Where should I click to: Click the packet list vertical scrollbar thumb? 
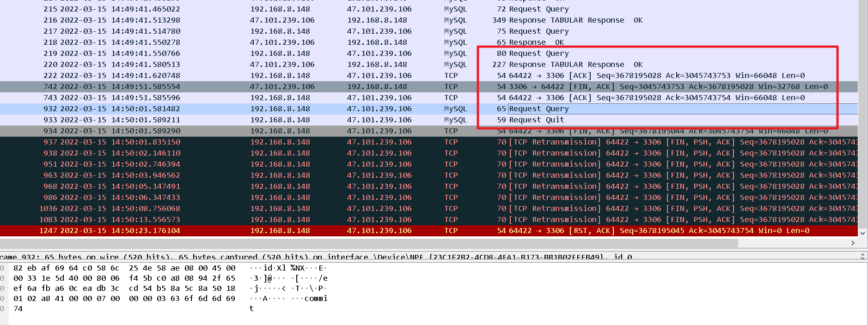(862, 115)
